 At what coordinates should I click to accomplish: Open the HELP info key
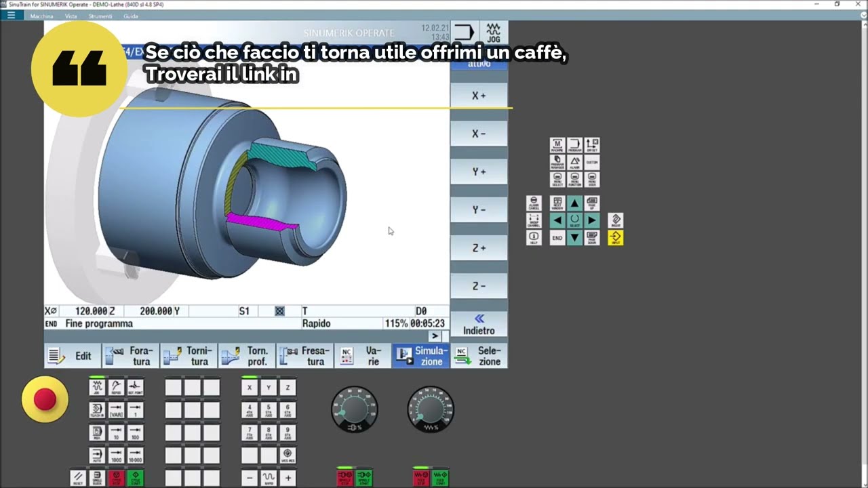[x=534, y=238]
